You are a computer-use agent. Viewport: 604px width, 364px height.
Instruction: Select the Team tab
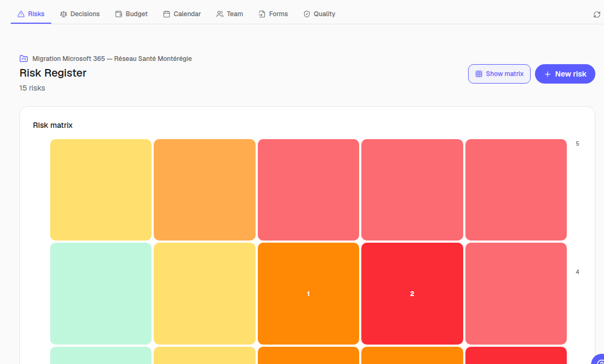tap(230, 14)
